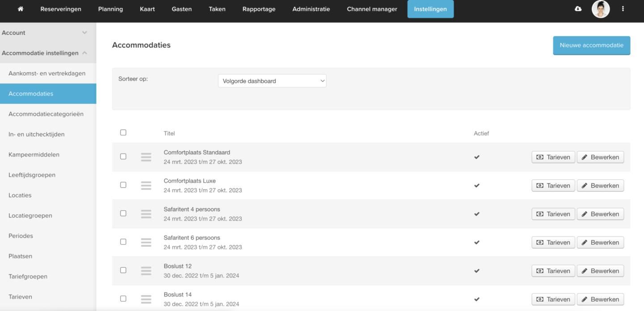
Task: Open Kampeermiddelen in the sidebar
Action: 34,155
